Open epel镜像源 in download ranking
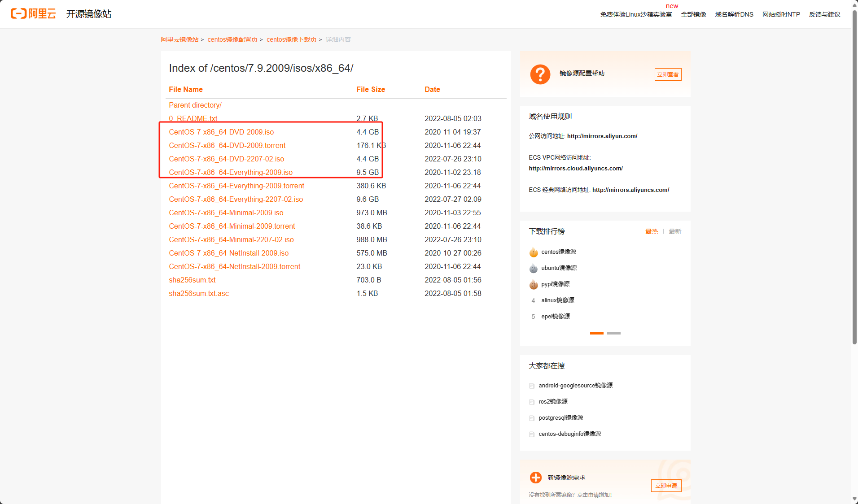This screenshot has width=858, height=504. (x=556, y=317)
